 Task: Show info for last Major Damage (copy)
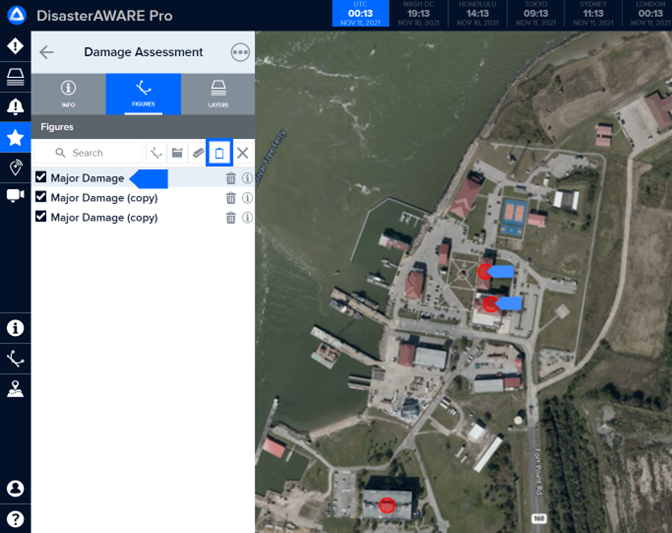tap(247, 218)
